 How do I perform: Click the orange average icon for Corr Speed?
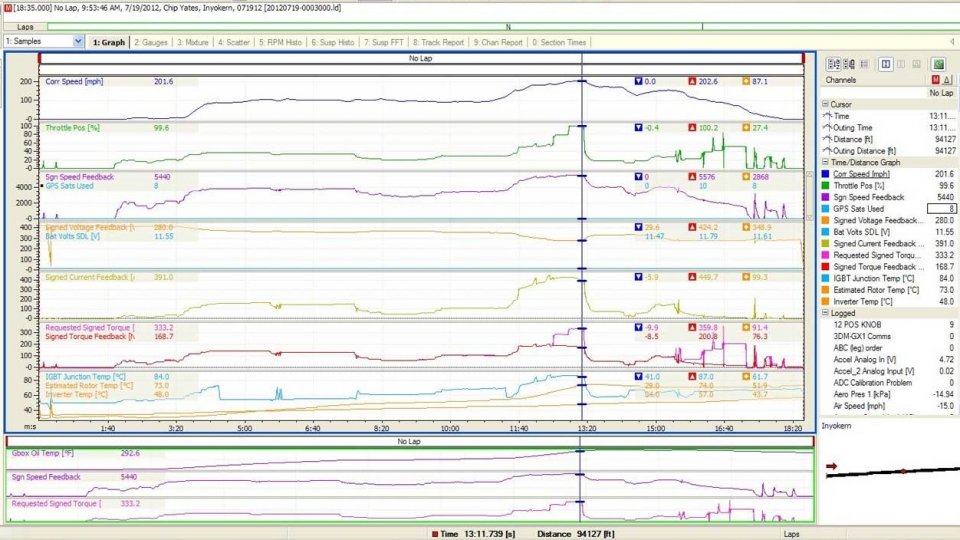click(x=745, y=81)
